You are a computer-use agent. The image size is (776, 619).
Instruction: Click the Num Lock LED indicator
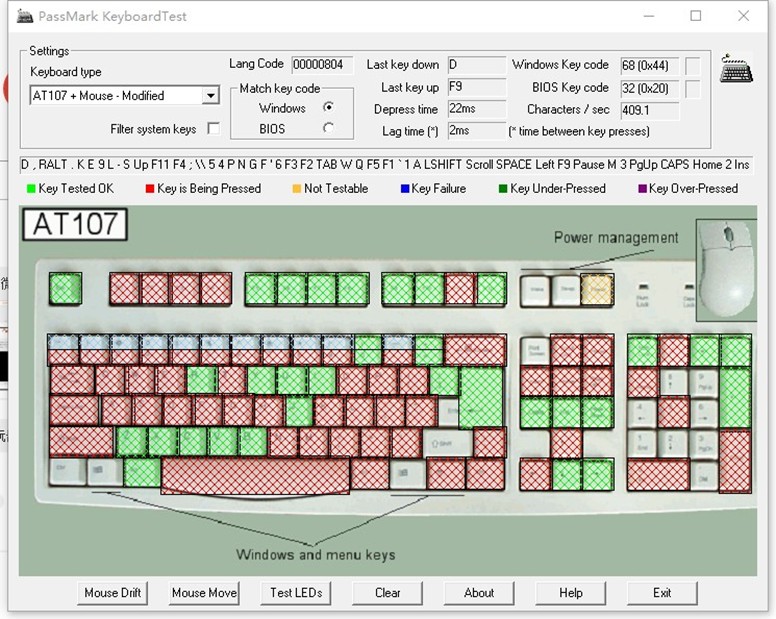(642, 286)
